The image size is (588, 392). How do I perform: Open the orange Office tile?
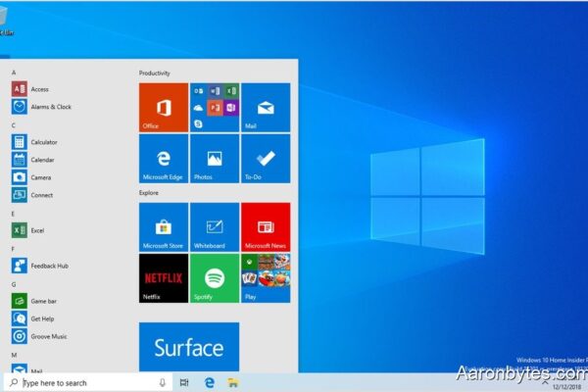163,107
